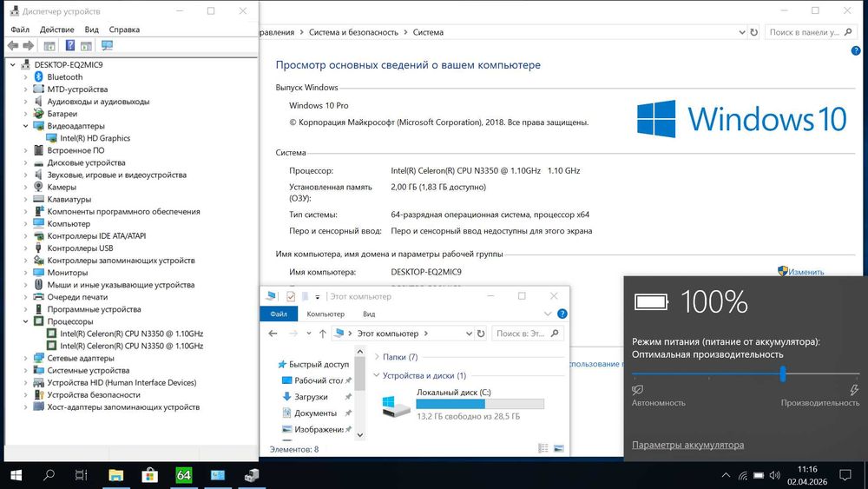Open the Файл menu in Device Manager
Screen dimensions: 868x489
(20, 30)
